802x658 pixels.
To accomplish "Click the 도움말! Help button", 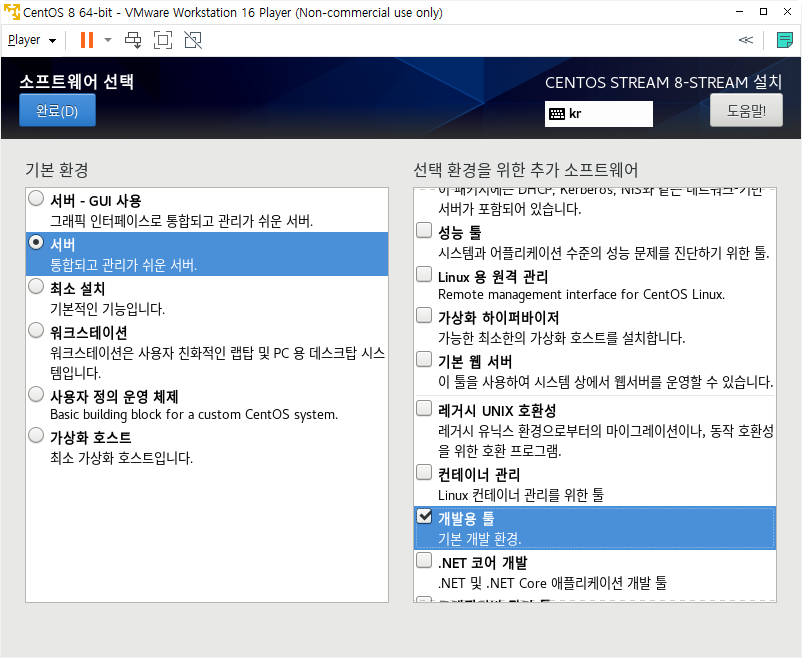I will click(x=746, y=110).
